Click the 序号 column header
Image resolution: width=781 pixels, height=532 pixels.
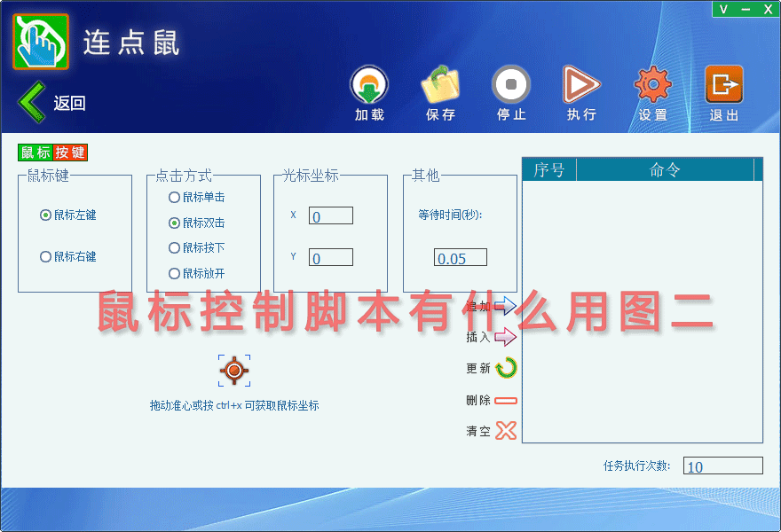click(x=549, y=169)
